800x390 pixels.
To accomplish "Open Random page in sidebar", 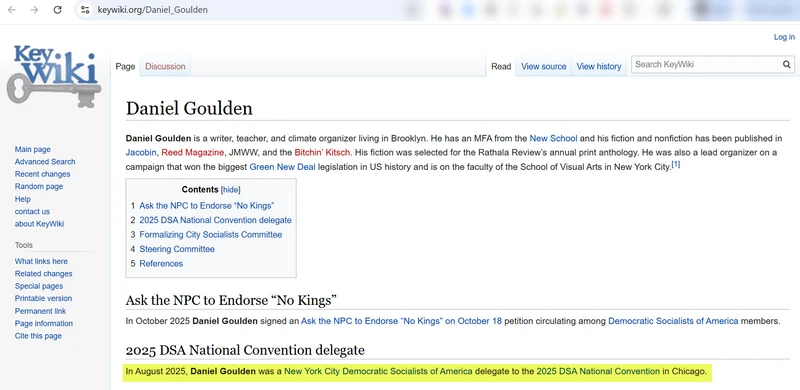I will [39, 186].
